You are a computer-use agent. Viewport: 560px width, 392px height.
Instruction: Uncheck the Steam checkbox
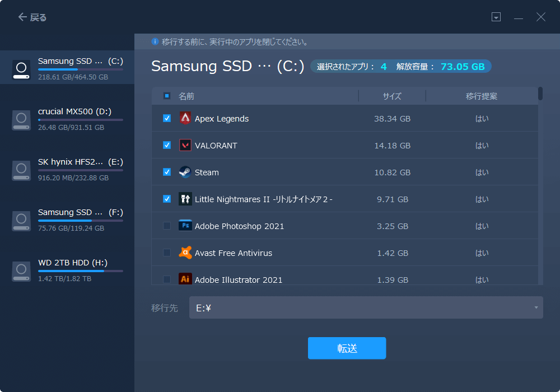point(167,172)
